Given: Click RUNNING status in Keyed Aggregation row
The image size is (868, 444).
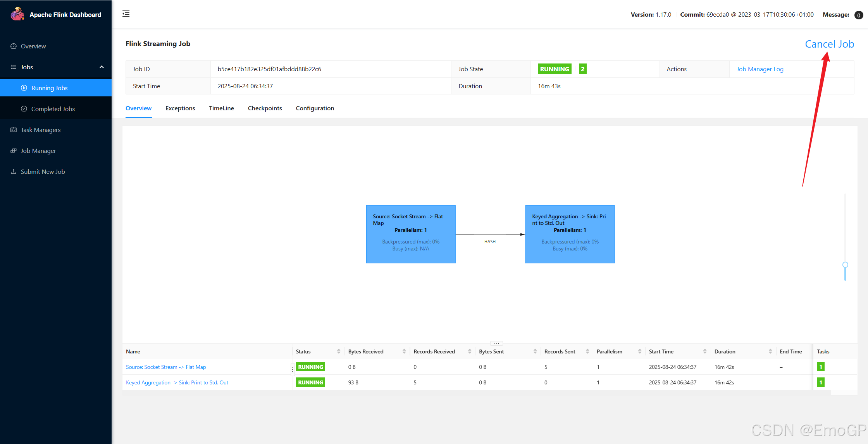Looking at the screenshot, I should (310, 382).
